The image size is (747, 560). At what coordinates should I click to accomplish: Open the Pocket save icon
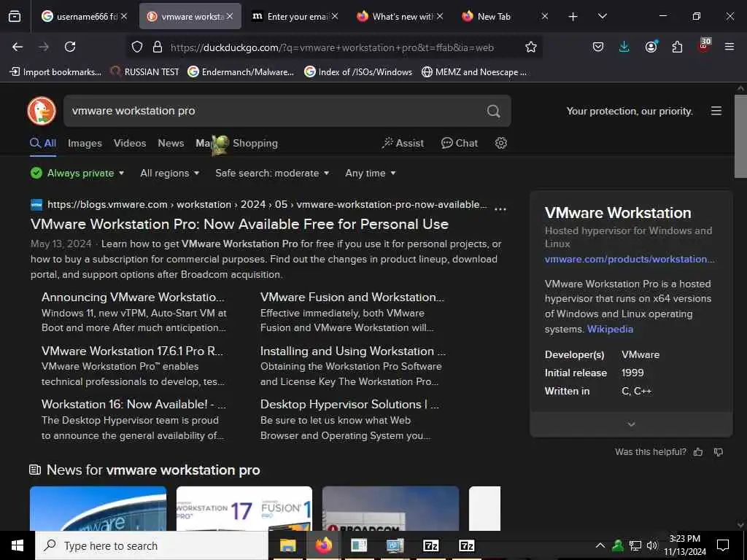tap(598, 47)
